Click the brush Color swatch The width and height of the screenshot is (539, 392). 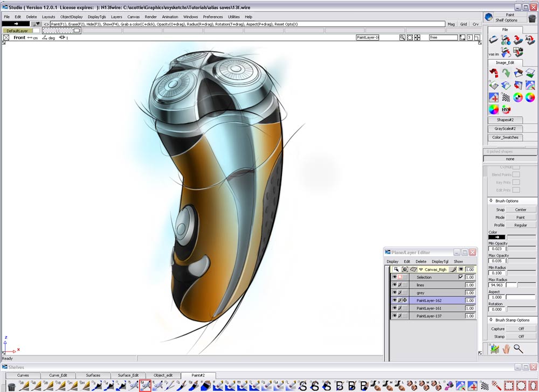pos(496,237)
